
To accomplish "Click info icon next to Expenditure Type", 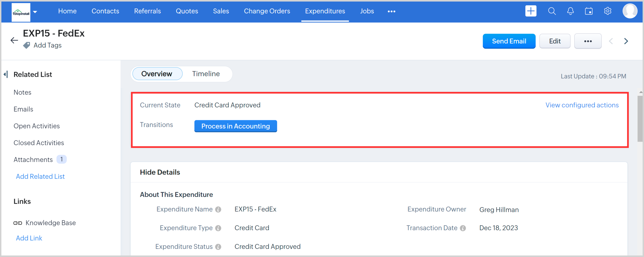I will click(x=218, y=228).
